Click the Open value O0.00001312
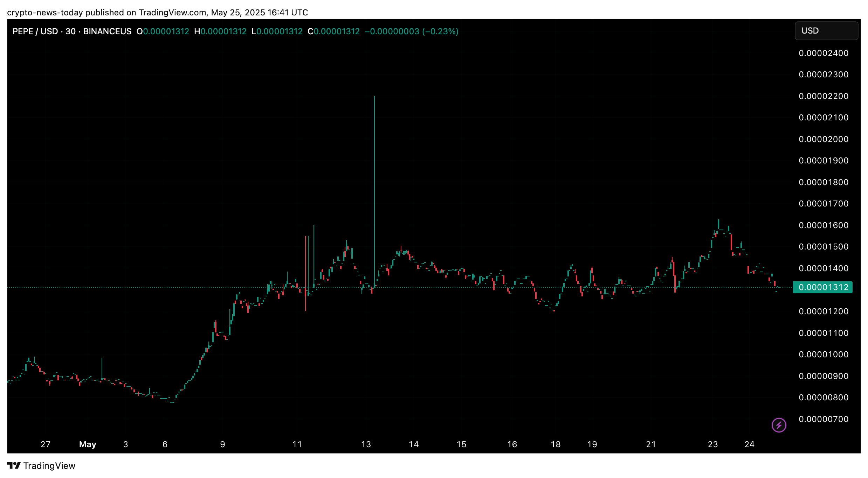The image size is (868, 478). 163,31
